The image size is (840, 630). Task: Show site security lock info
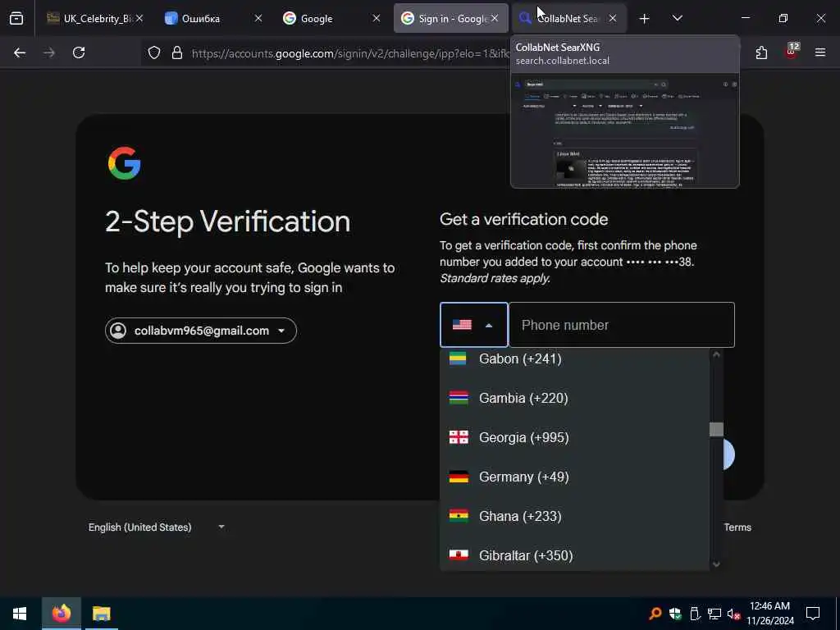tap(177, 52)
